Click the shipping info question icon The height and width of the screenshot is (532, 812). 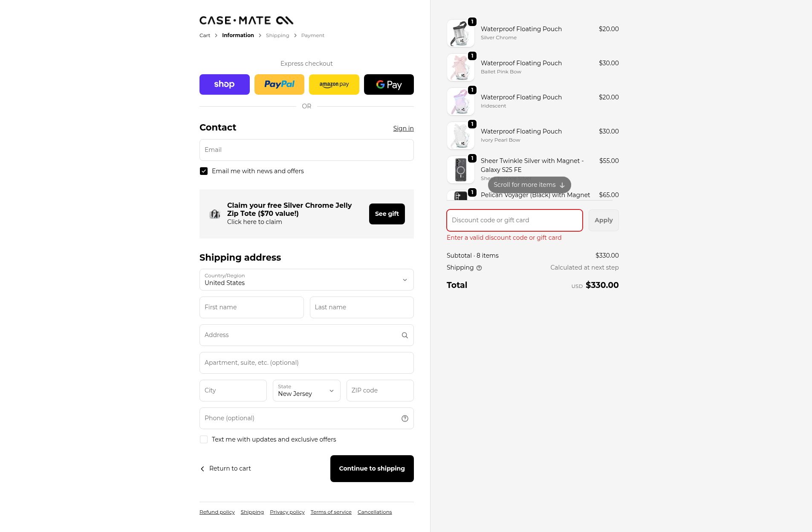(x=479, y=268)
